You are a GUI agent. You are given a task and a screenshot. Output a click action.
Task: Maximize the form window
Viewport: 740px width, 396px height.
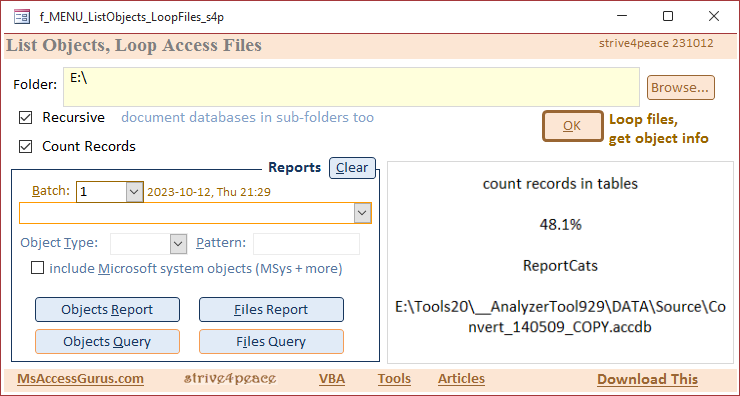point(668,17)
